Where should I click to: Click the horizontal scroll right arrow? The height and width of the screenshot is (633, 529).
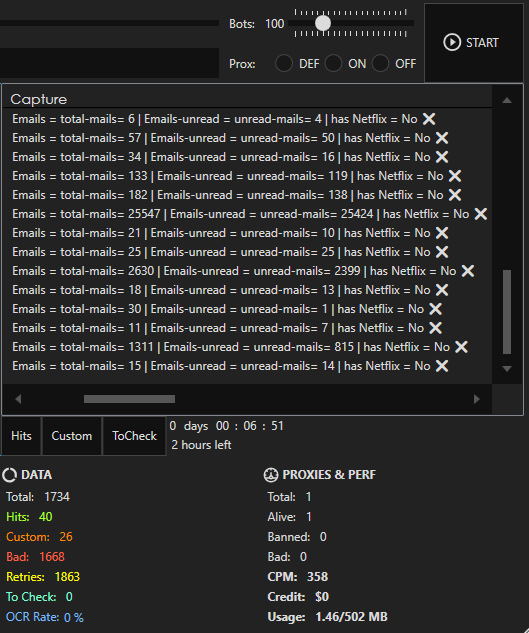pyautogui.click(x=477, y=399)
